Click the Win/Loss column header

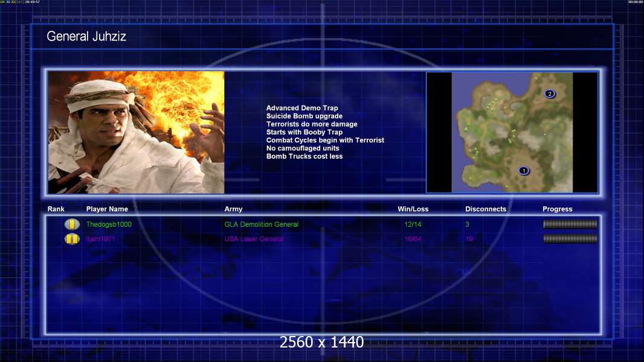coord(413,209)
